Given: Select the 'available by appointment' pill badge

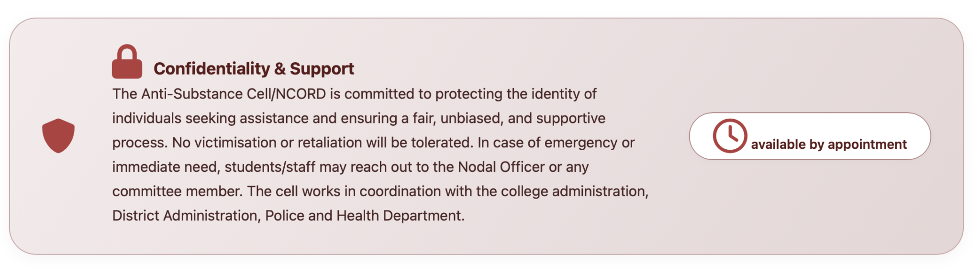Looking at the screenshot, I should click(810, 136).
